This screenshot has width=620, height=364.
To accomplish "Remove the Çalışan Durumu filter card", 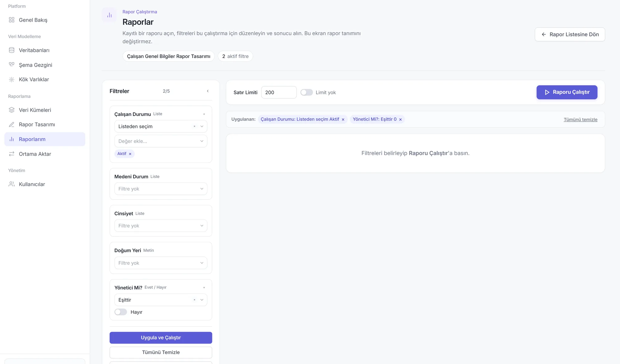I will tap(204, 114).
